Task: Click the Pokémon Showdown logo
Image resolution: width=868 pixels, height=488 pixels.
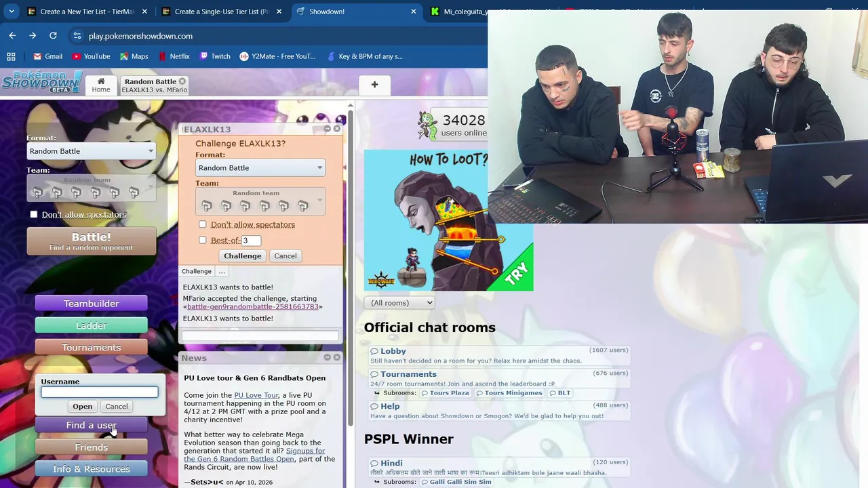Action: 42,82
